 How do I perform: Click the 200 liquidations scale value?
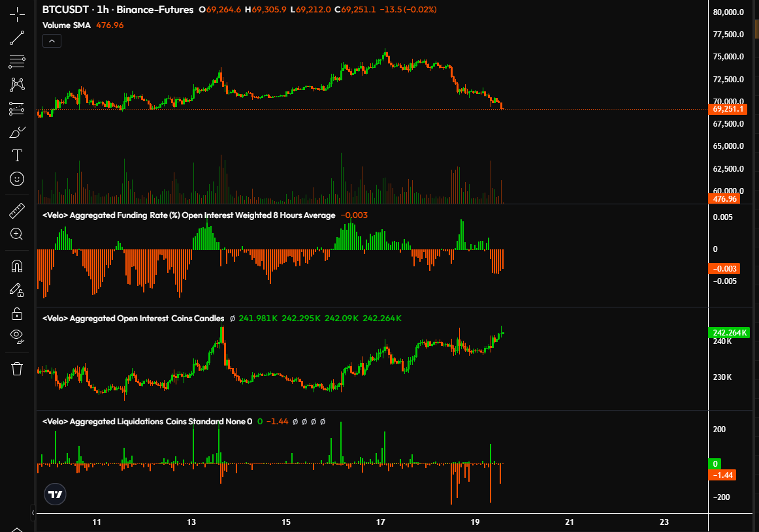719,430
